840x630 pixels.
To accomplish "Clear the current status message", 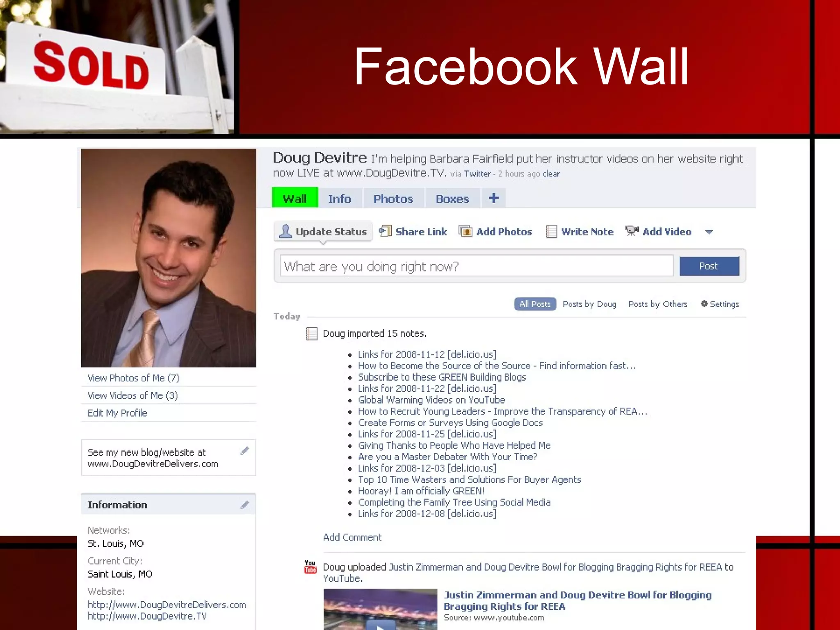I will [551, 173].
